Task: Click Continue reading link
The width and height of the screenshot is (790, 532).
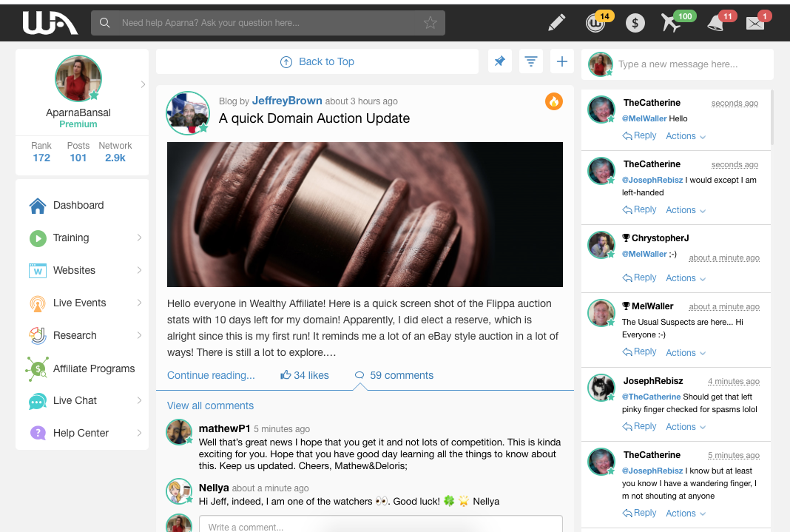Action: pos(211,375)
